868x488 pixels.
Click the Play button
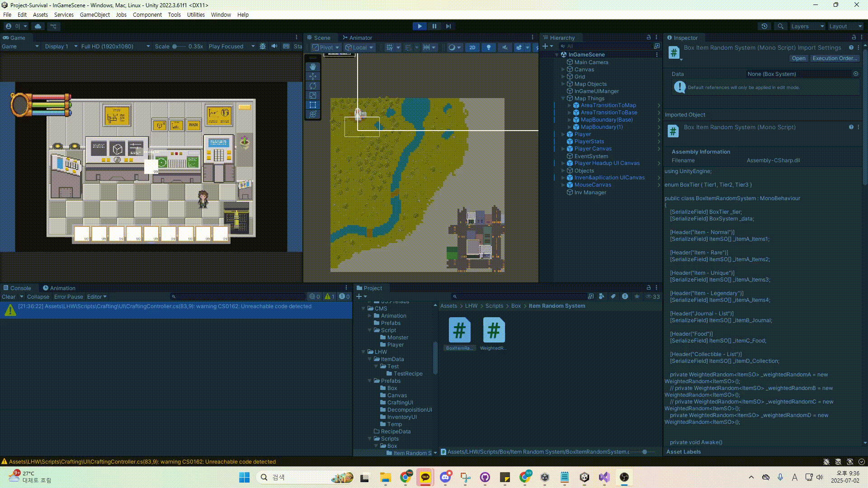click(420, 26)
